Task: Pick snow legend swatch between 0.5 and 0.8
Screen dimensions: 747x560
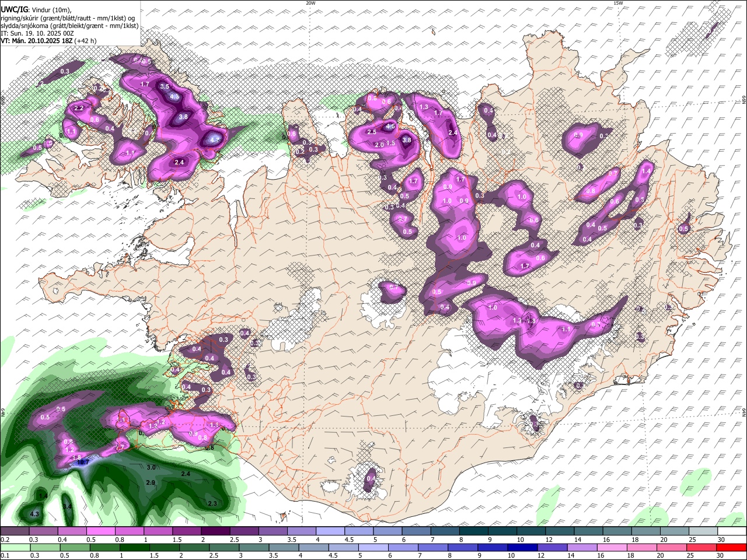Action: click(x=100, y=531)
